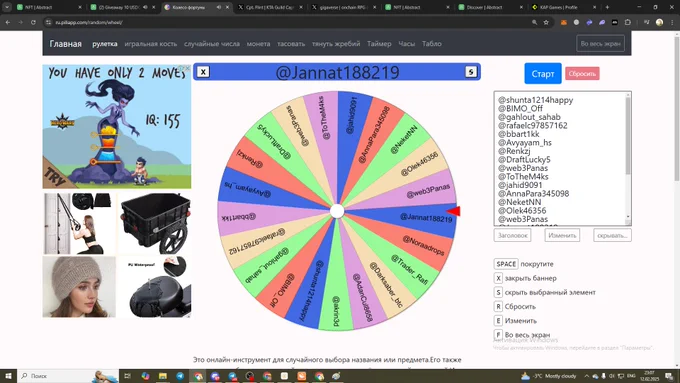This screenshot has height=383, width=680.
Task: Click @AnnaPara345098 in the names list
Action: coord(533,193)
